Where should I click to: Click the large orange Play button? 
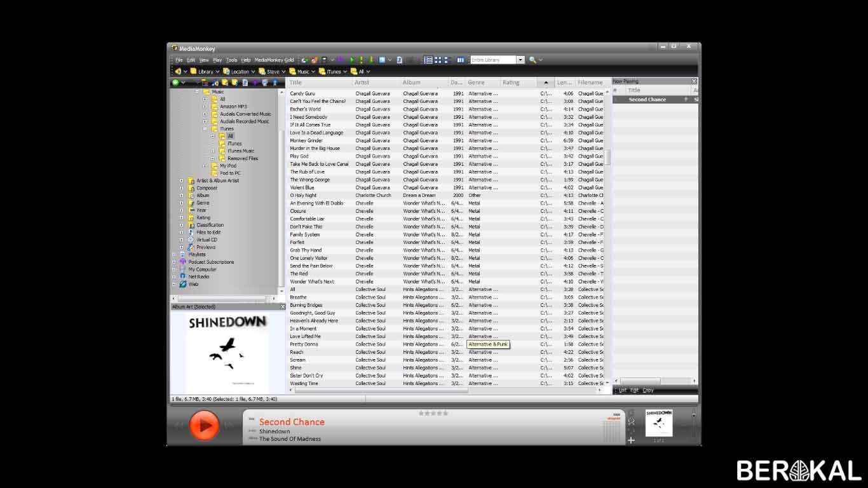tap(205, 424)
